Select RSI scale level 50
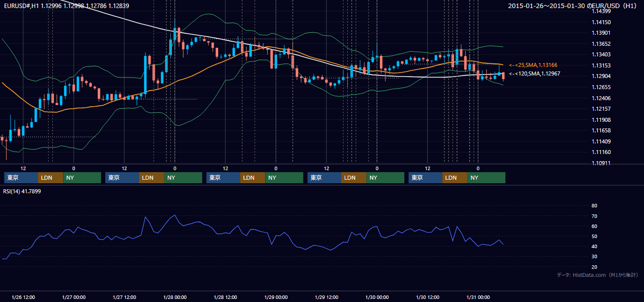644x302 pixels. (594, 236)
